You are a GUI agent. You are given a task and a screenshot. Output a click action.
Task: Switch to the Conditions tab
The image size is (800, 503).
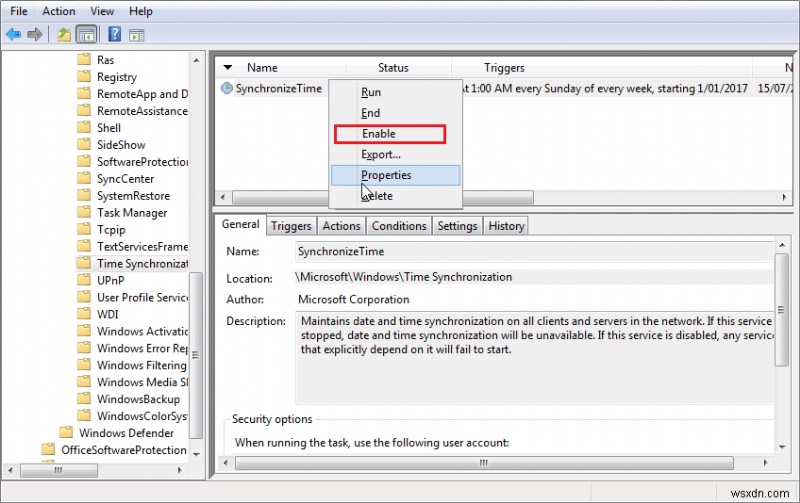pyautogui.click(x=399, y=226)
